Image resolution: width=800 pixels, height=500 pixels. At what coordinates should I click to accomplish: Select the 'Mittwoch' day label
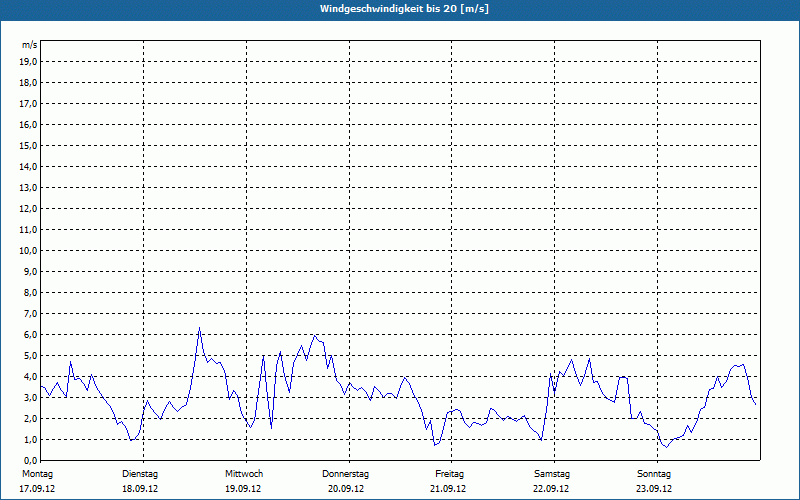[244, 474]
